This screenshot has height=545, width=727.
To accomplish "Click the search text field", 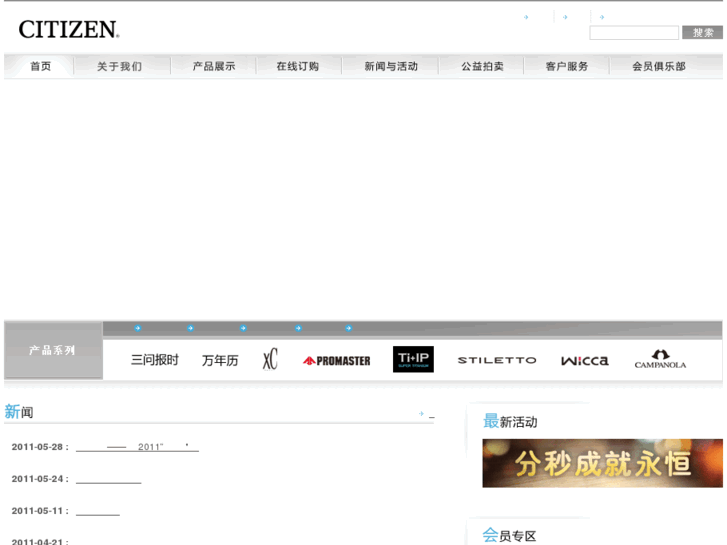I will coord(634,33).
